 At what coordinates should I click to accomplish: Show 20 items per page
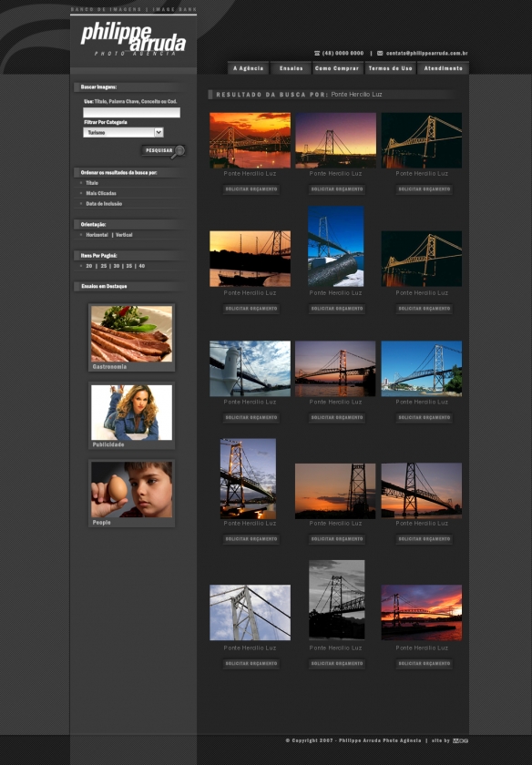89,266
